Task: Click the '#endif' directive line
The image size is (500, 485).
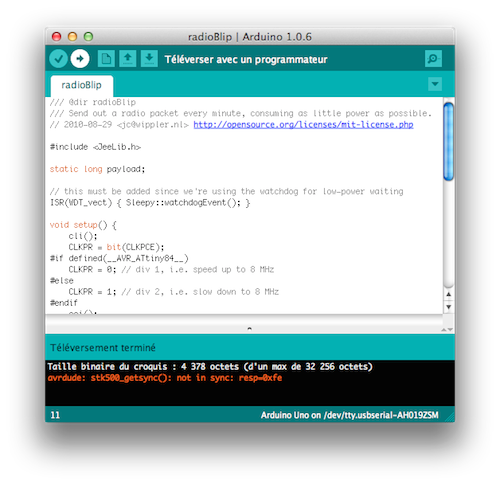Action: point(64,303)
